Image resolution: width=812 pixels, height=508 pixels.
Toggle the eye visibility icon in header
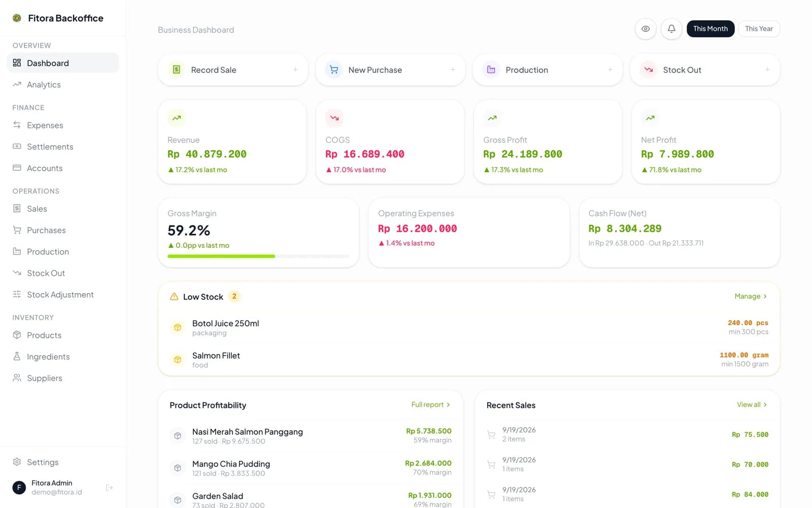pyautogui.click(x=646, y=29)
